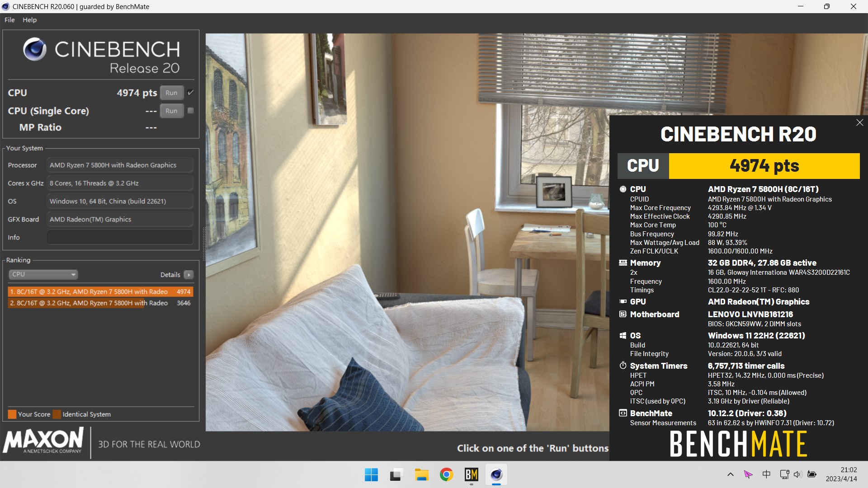
Task: Click the 6,757,713 timer calls text
Action: (746, 366)
